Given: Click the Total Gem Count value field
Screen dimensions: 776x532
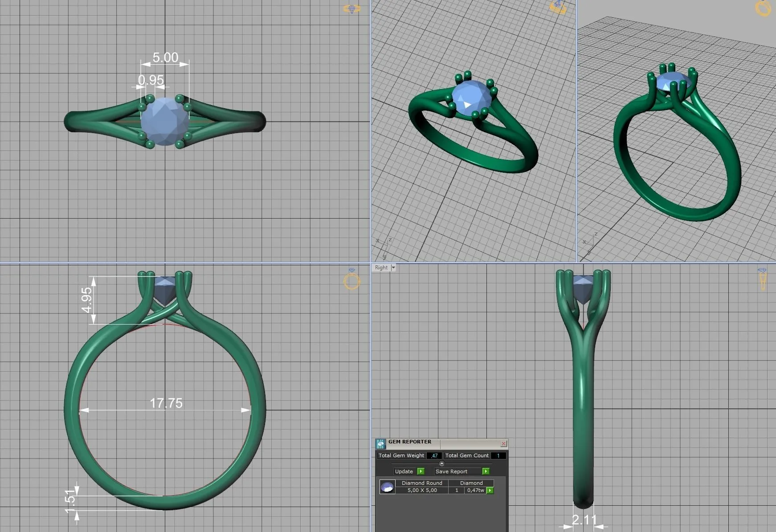Looking at the screenshot, I should [x=498, y=455].
